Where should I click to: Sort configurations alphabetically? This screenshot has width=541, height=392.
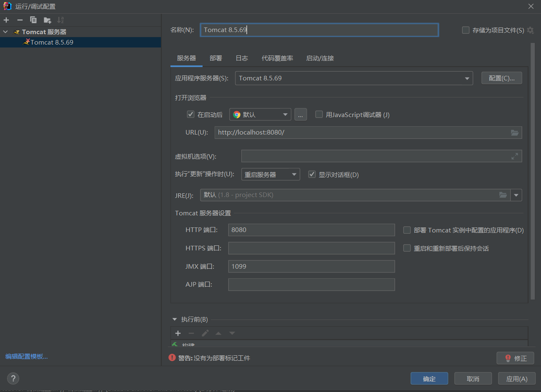click(x=60, y=20)
